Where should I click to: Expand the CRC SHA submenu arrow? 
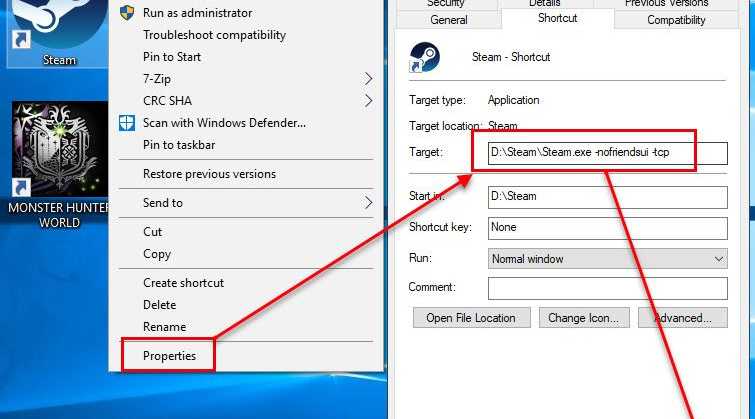pyautogui.click(x=368, y=101)
